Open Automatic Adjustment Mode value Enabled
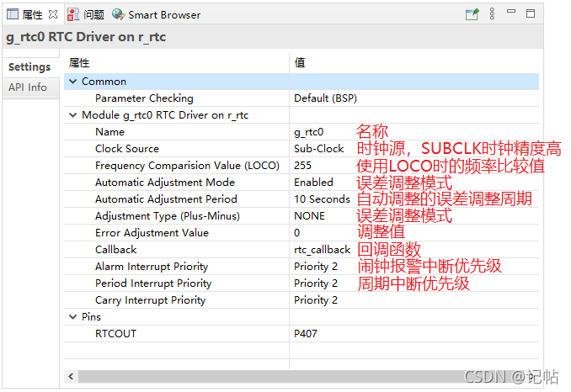Screen dimensions: 571x392 313,183
